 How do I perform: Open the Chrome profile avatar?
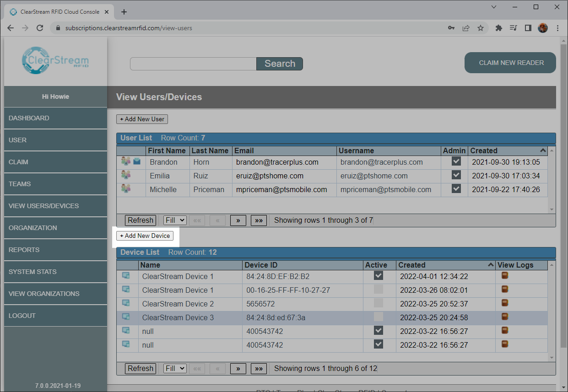[x=543, y=28]
